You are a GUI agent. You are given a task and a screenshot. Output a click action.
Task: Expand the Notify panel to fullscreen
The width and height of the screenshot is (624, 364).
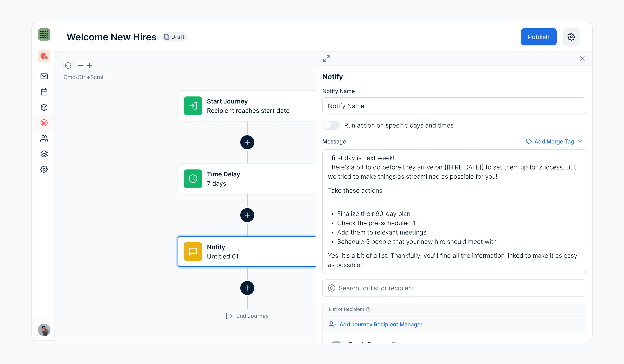click(x=326, y=58)
